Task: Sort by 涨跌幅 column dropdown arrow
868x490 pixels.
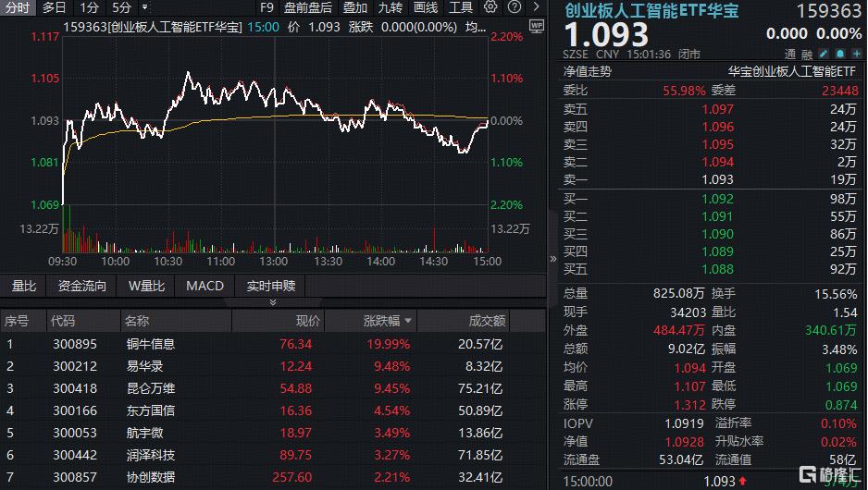Action: pyautogui.click(x=408, y=321)
